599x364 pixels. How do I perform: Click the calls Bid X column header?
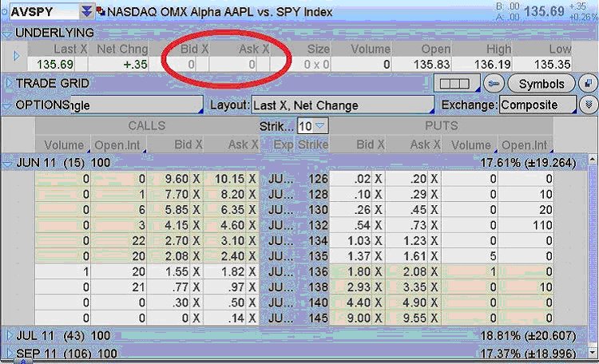pyautogui.click(x=175, y=145)
